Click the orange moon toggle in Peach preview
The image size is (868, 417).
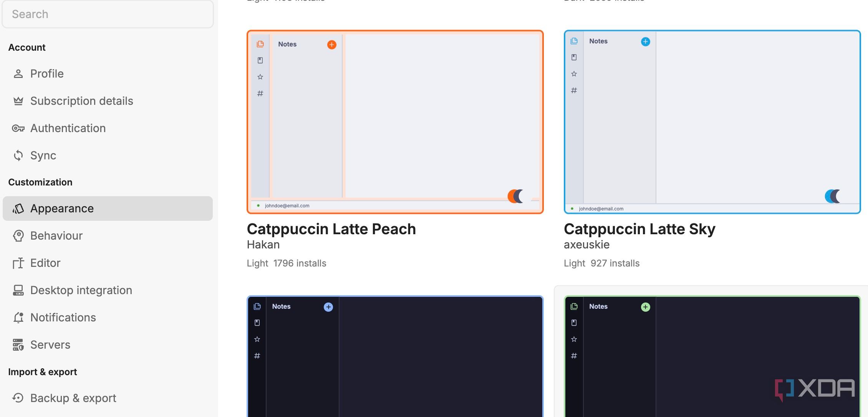point(515,196)
